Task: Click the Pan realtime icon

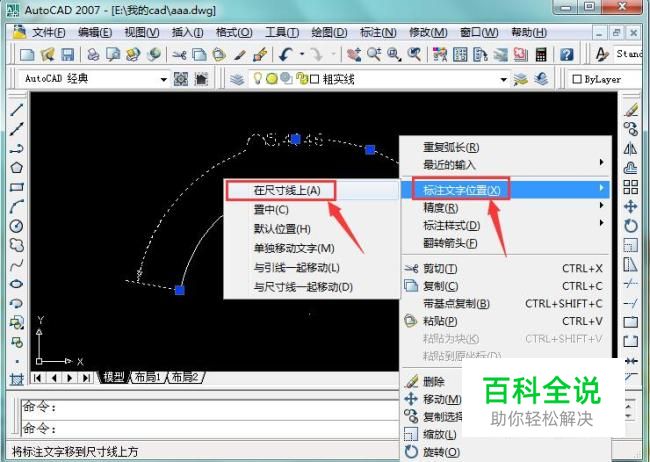Action: tap(354, 54)
